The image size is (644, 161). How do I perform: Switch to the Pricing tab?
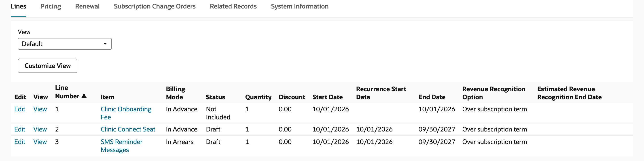pyautogui.click(x=51, y=6)
